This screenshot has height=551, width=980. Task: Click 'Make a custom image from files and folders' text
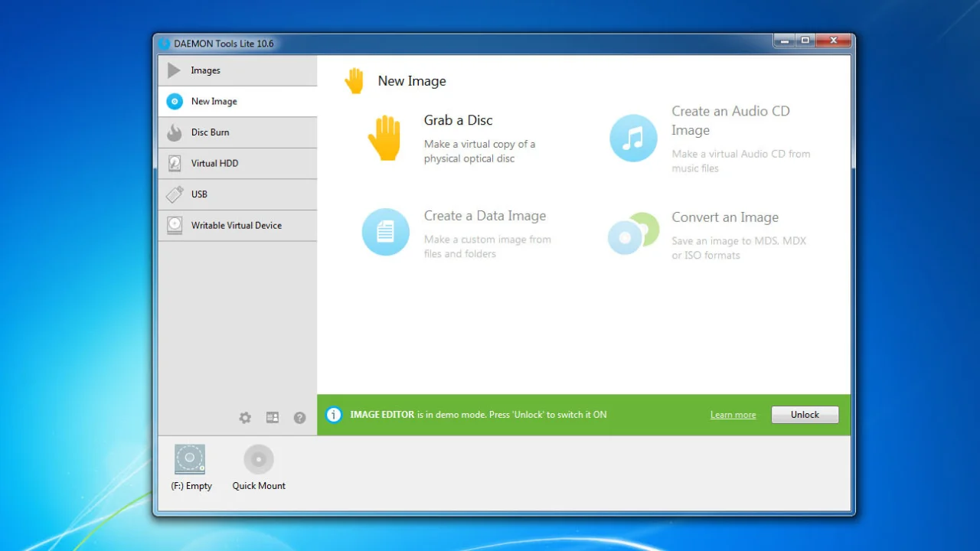point(488,246)
